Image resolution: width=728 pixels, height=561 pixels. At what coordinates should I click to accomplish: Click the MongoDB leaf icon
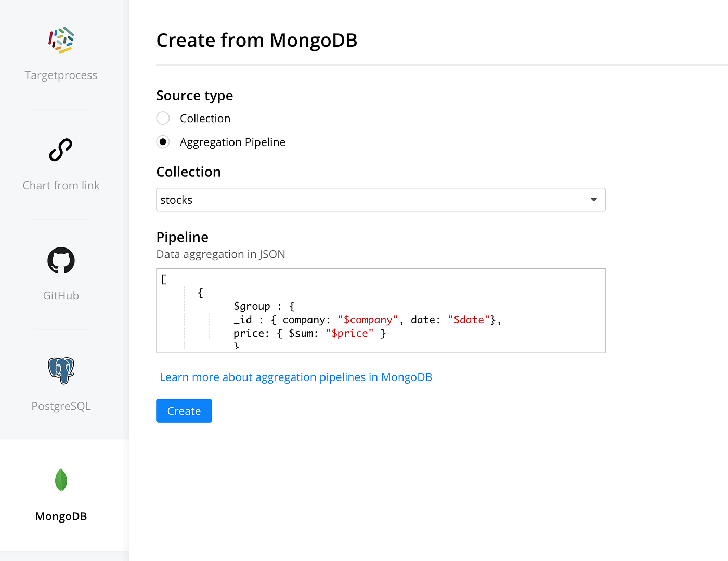(x=61, y=479)
